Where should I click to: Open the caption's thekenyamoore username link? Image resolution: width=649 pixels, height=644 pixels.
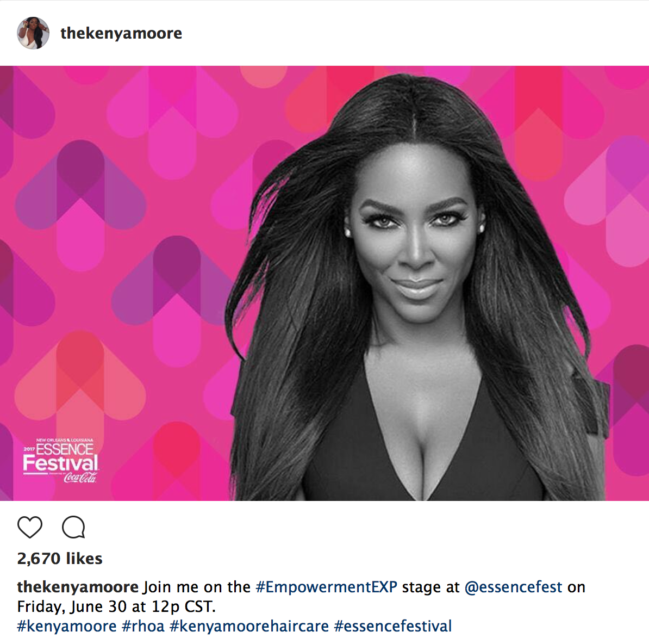point(78,587)
